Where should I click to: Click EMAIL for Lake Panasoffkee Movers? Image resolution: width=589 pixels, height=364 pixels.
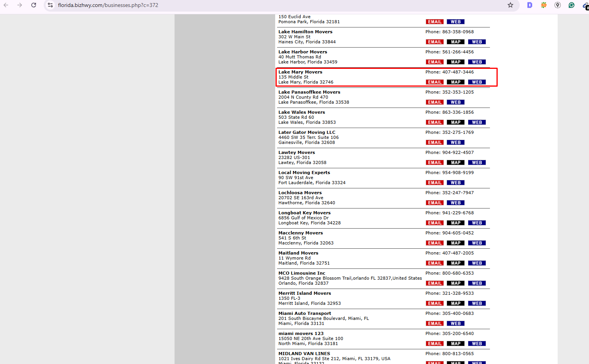pyautogui.click(x=435, y=102)
